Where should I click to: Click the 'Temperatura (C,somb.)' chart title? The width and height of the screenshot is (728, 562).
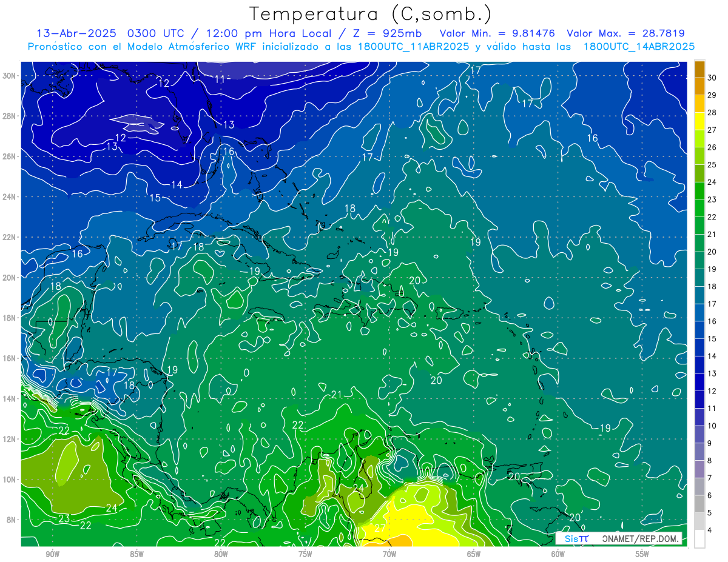pyautogui.click(x=370, y=14)
